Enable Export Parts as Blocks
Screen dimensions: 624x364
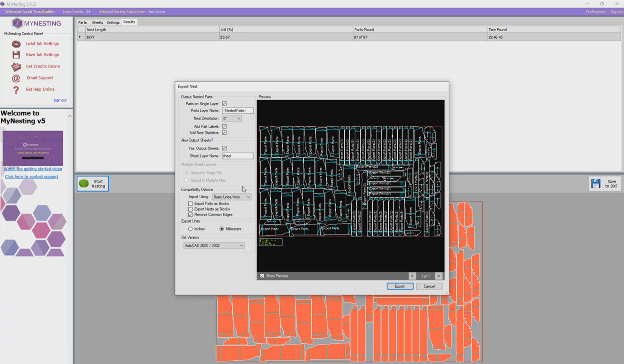190,204
